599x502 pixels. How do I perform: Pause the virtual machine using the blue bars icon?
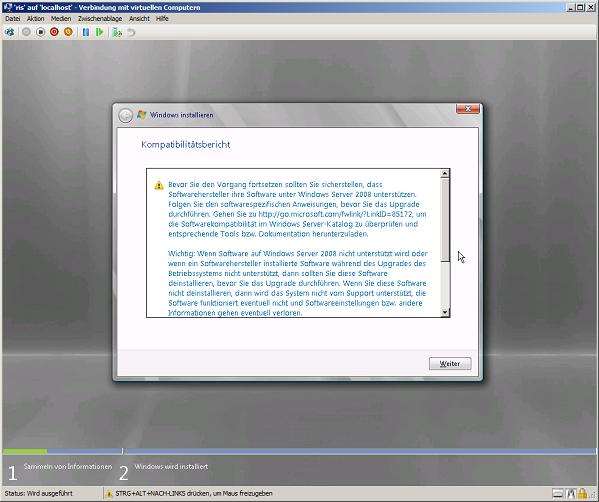pyautogui.click(x=86, y=32)
